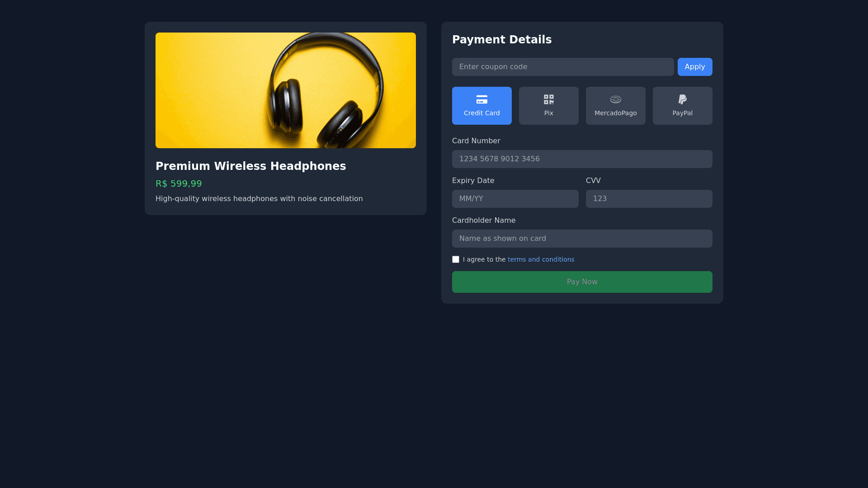Click the credit card icon
This screenshot has width=868, height=488.
click(481, 99)
